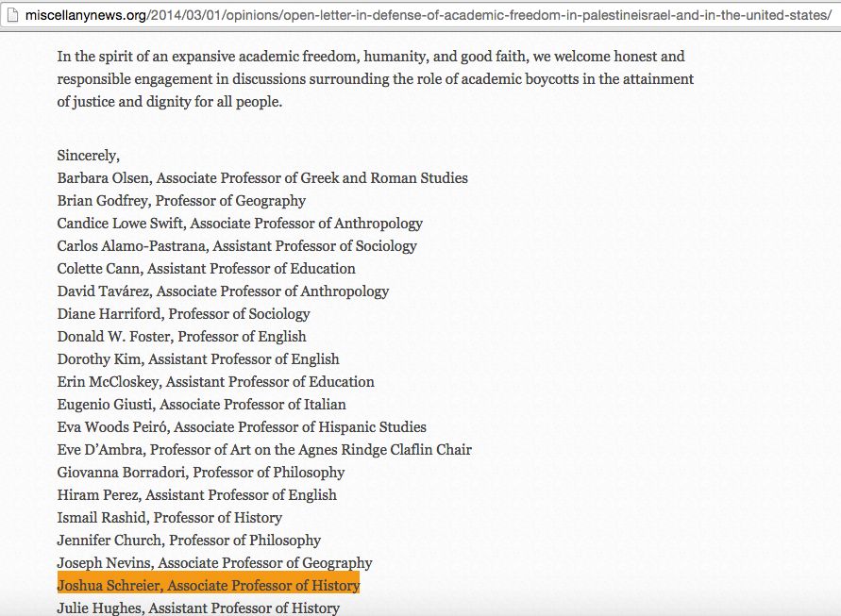The width and height of the screenshot is (841, 616).
Task: Click the word "Sincerely,"
Action: (89, 156)
